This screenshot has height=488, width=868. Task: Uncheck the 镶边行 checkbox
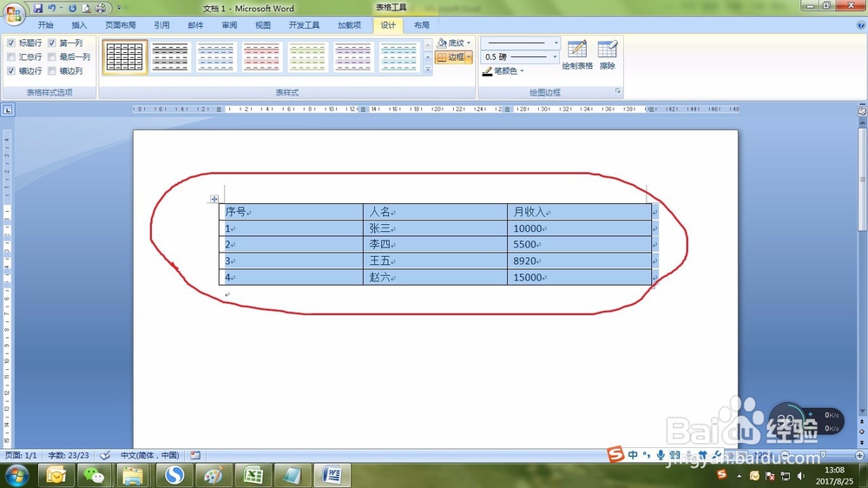pyautogui.click(x=11, y=71)
